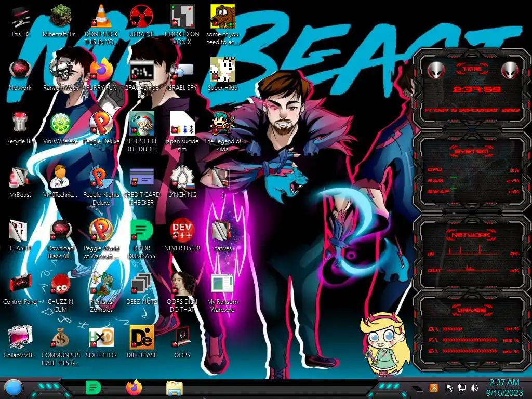Select the DEEZ NUTZ stacked windows icon
The height and width of the screenshot is (399, 532).
141,284
